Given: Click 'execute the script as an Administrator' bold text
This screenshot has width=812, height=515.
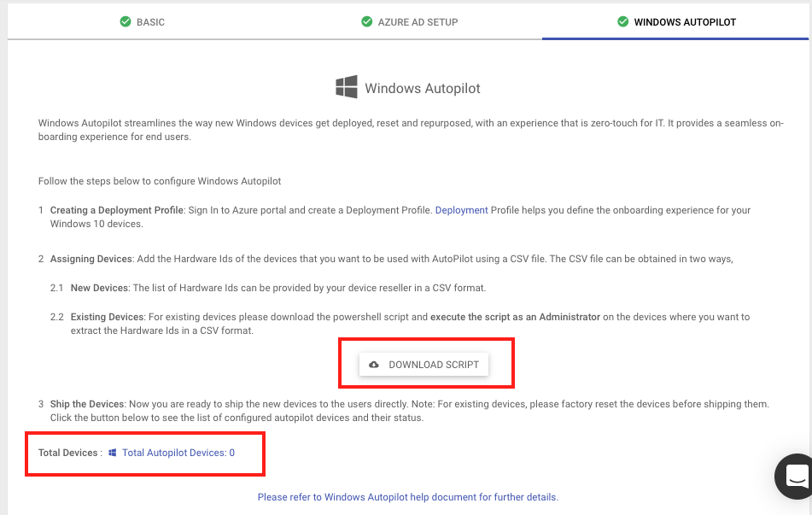Looking at the screenshot, I should tap(515, 317).
